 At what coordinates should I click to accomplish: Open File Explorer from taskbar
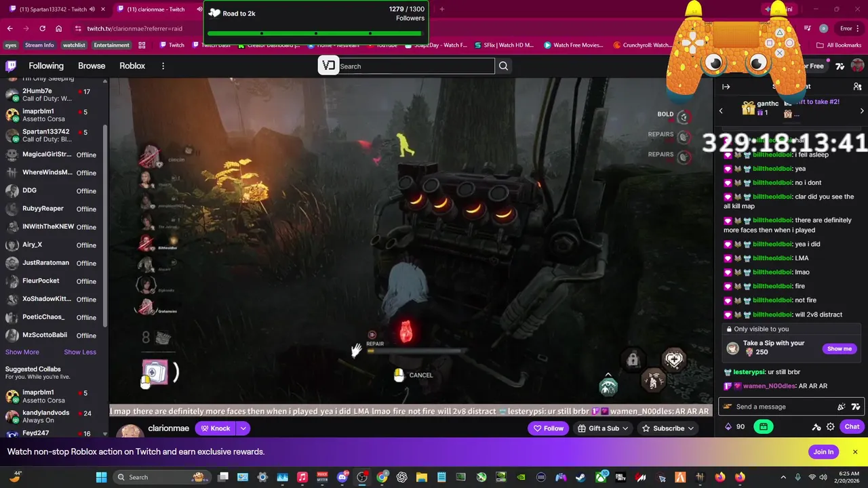point(421,477)
